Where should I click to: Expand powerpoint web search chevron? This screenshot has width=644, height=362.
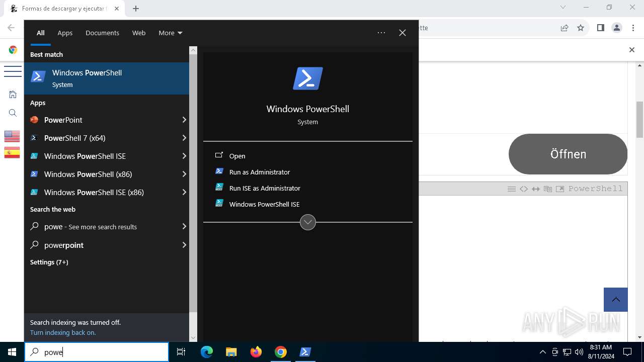[184, 245]
